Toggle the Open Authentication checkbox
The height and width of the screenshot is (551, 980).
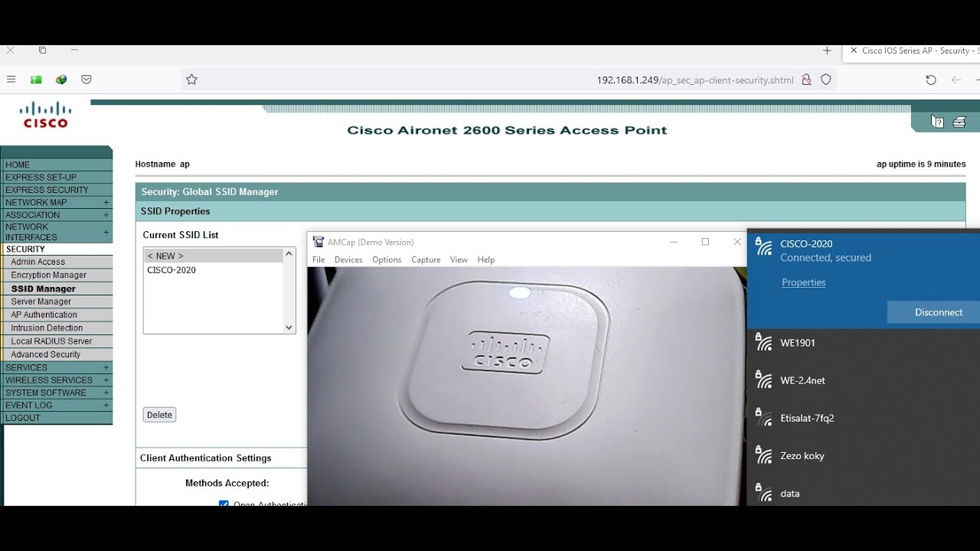click(x=224, y=504)
